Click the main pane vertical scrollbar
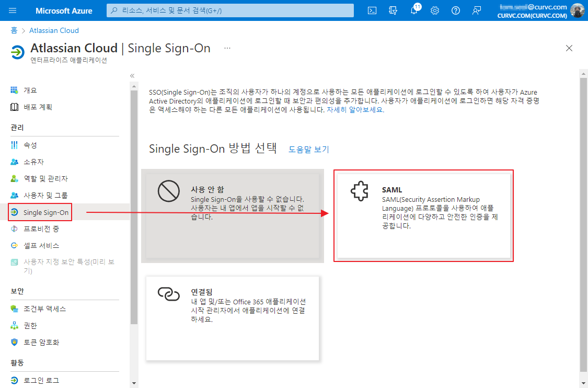This screenshot has height=388, width=588. pyautogui.click(x=583, y=225)
